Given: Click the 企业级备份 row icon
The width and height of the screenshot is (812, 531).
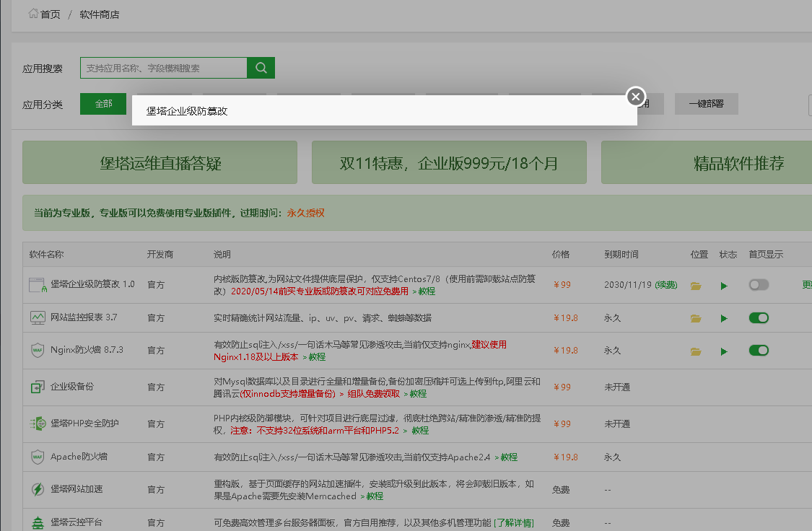Looking at the screenshot, I should (x=38, y=387).
